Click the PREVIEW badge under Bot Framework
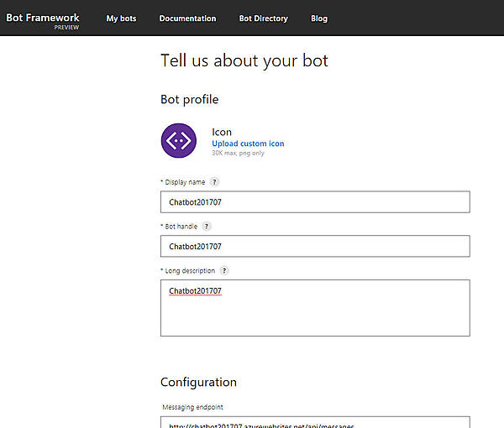 (x=66, y=27)
